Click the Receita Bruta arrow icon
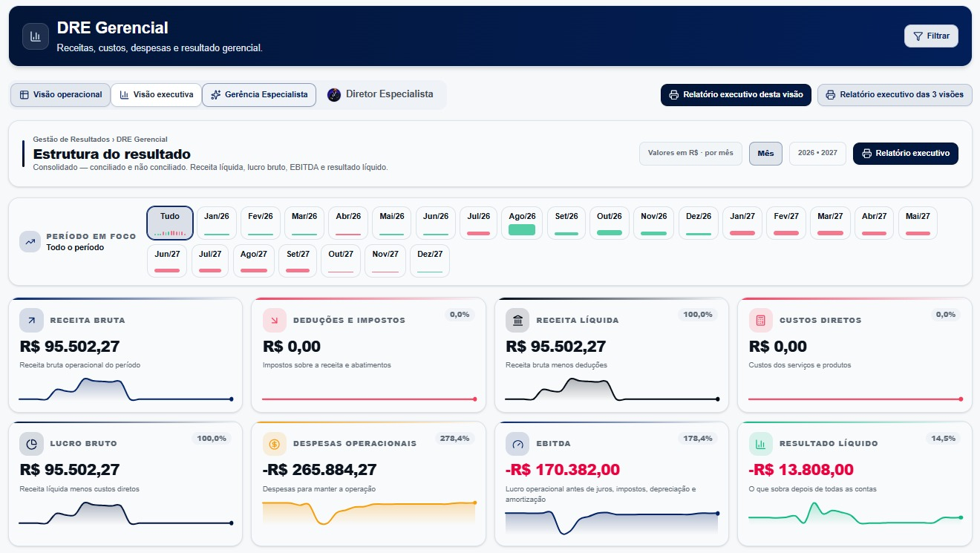The image size is (980, 553). pos(31,321)
